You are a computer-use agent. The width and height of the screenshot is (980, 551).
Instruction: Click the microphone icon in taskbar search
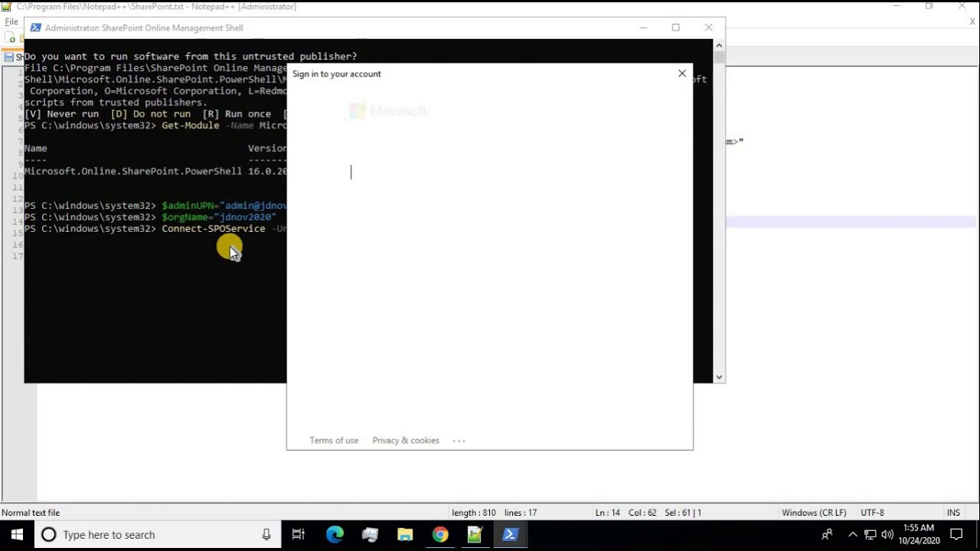266,535
